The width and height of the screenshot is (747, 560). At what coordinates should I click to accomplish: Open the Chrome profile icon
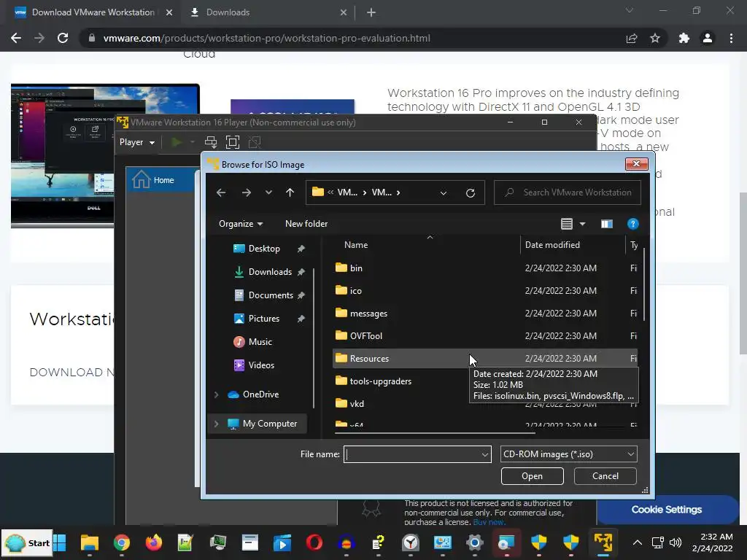pos(708,38)
